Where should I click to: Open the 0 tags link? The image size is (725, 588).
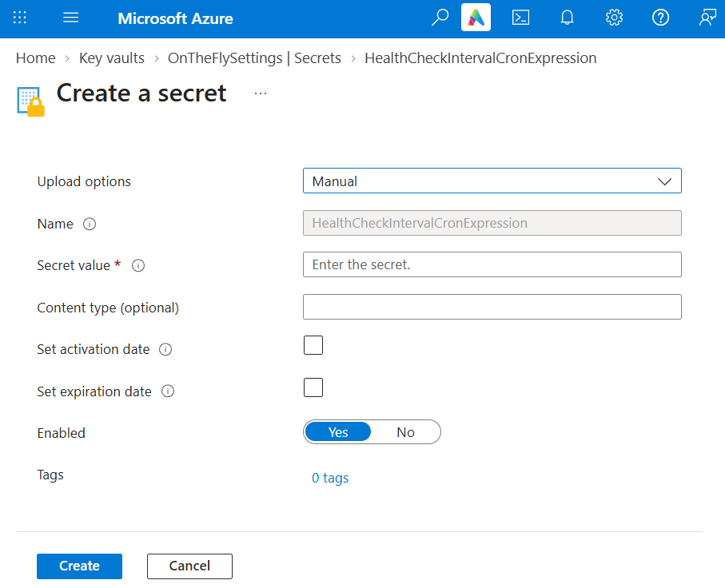tap(330, 478)
